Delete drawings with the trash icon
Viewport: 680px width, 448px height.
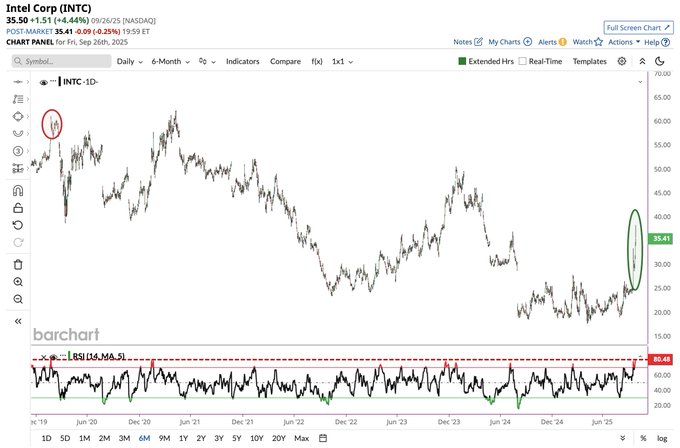point(18,265)
